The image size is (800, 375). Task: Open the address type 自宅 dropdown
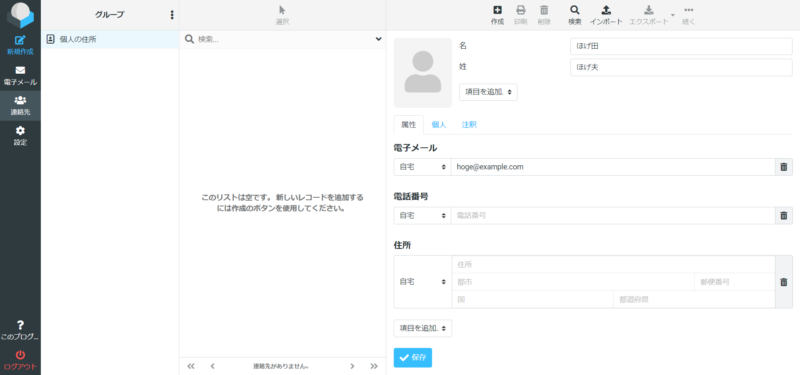422,282
